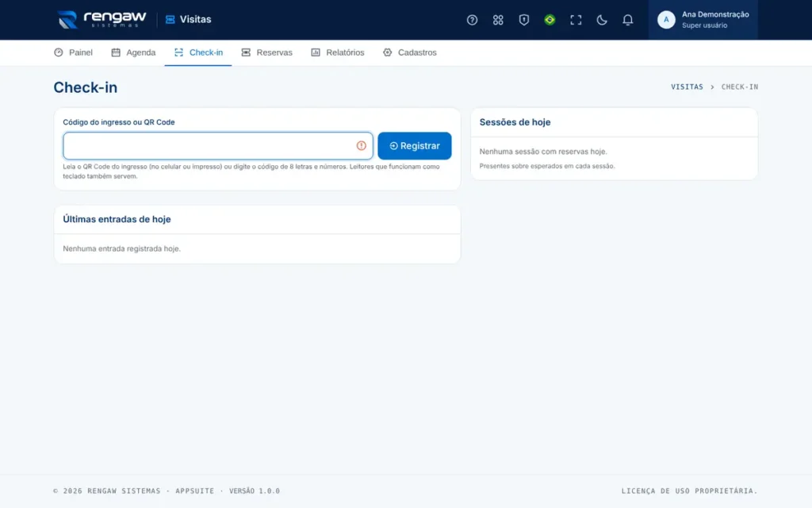
Task: Open the Relatórios tab
Action: pyautogui.click(x=338, y=52)
